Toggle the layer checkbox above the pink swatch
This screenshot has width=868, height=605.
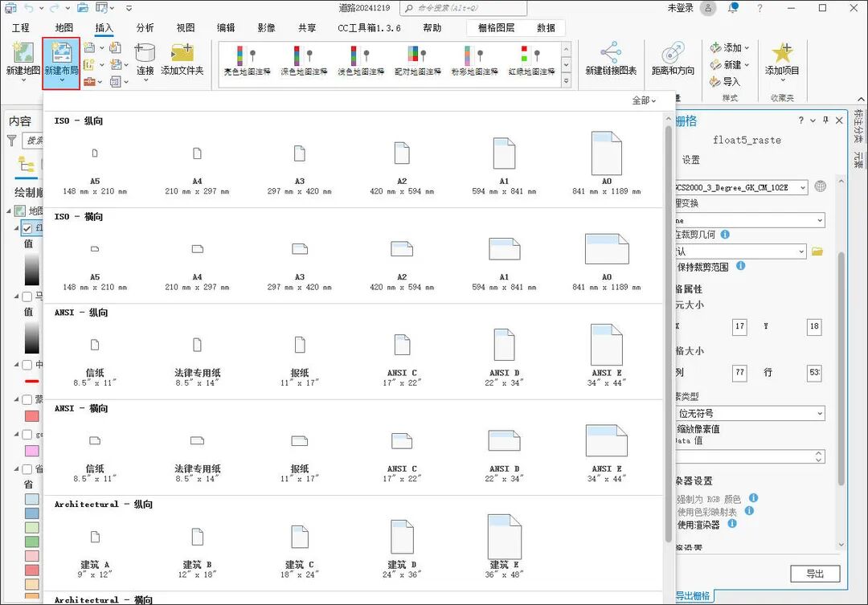pos(27,435)
